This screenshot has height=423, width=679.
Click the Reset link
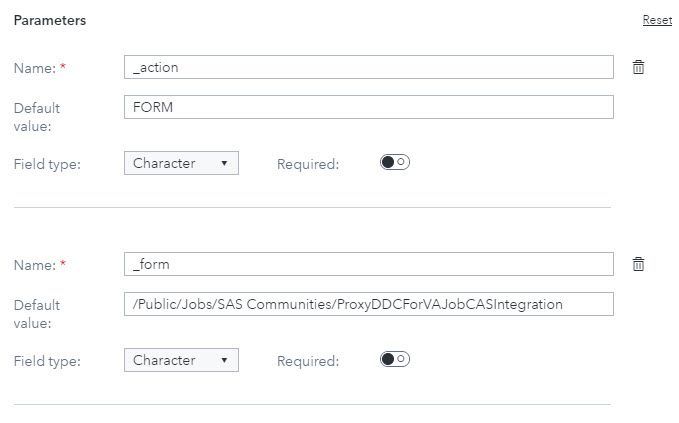pos(657,20)
